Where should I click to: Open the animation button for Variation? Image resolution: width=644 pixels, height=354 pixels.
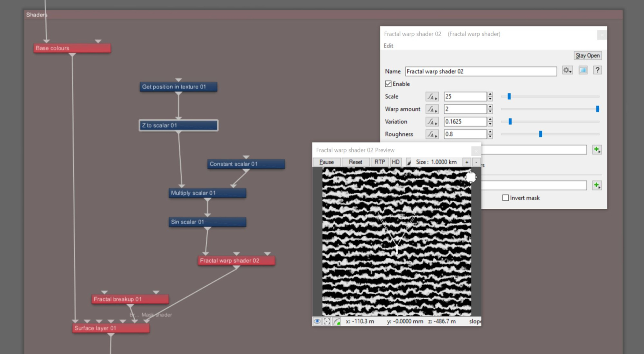pos(432,121)
